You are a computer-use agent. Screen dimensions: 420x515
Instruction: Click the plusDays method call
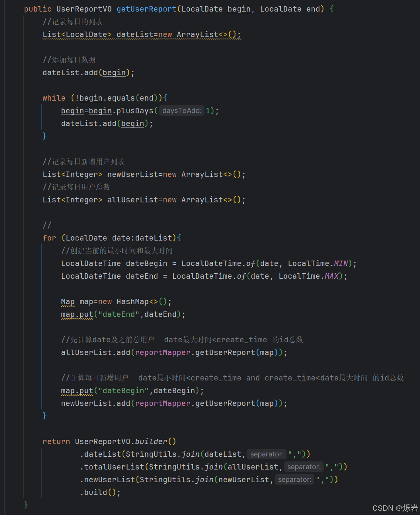coord(135,111)
